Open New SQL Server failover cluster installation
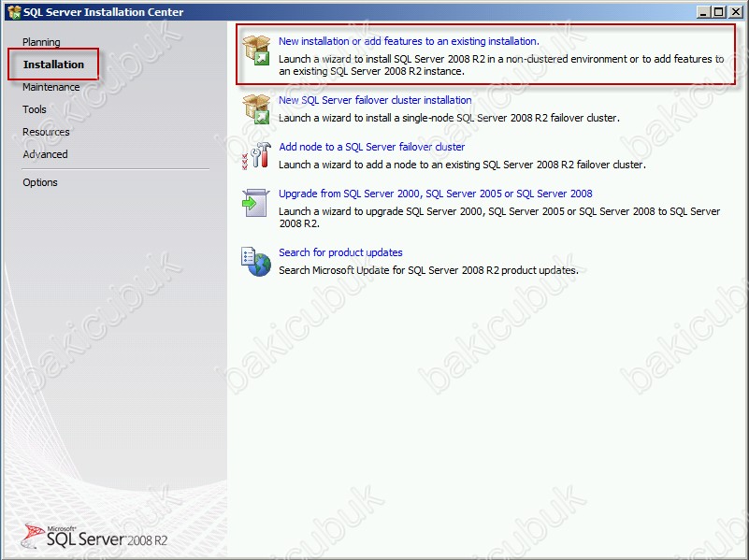The height and width of the screenshot is (560, 749). pyautogui.click(x=375, y=100)
